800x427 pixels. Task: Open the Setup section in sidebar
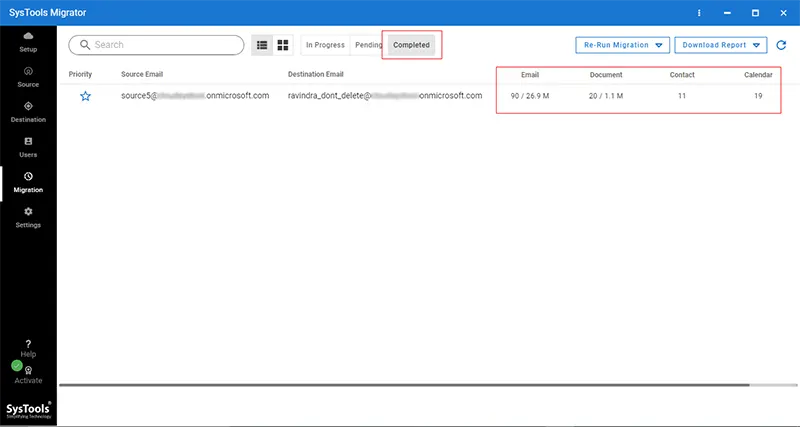(28, 42)
